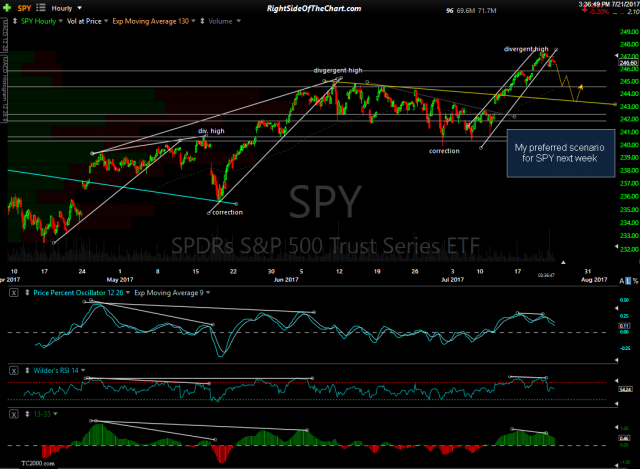This screenshot has height=469, width=640.
Task: Close the Price Percent Oscillator pane
Action: (13, 293)
